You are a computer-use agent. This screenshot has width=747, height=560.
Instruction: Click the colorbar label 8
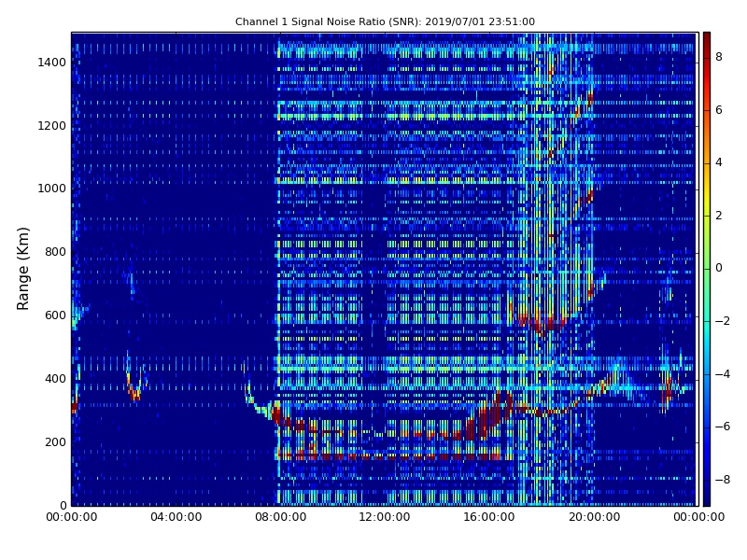coord(719,57)
